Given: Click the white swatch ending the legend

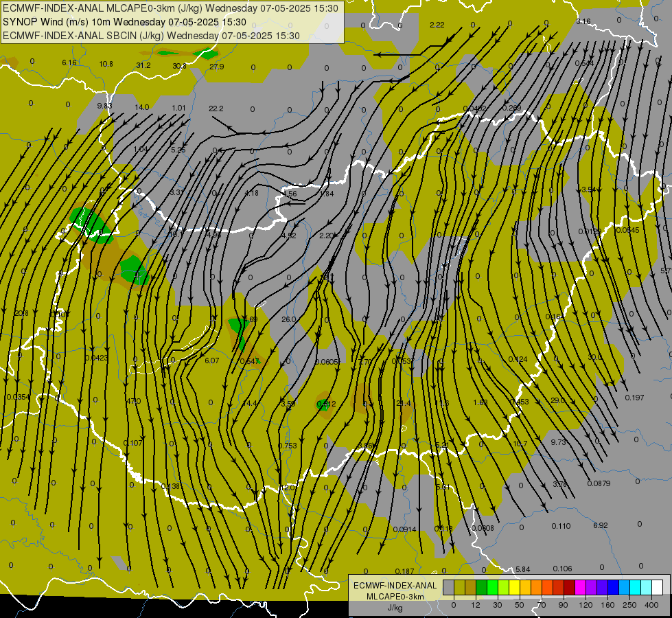Looking at the screenshot, I should click(657, 588).
